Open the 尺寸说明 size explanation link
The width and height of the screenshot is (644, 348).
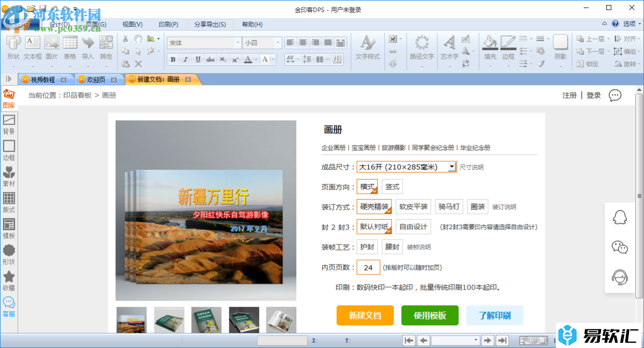click(x=472, y=167)
